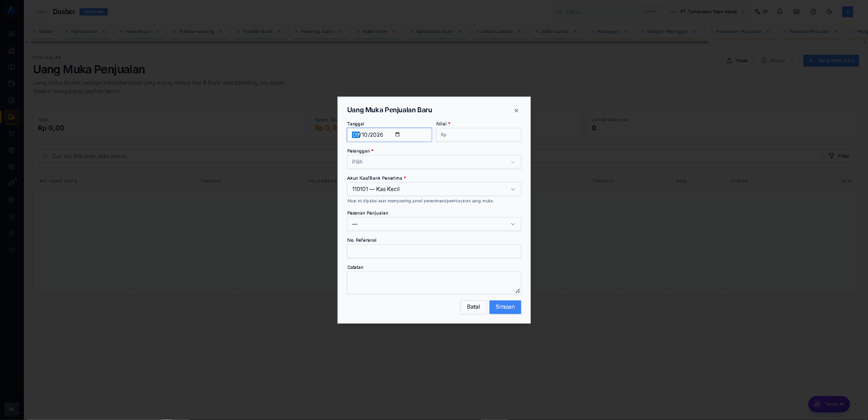Open the Pelanggan dropdown

point(434,162)
